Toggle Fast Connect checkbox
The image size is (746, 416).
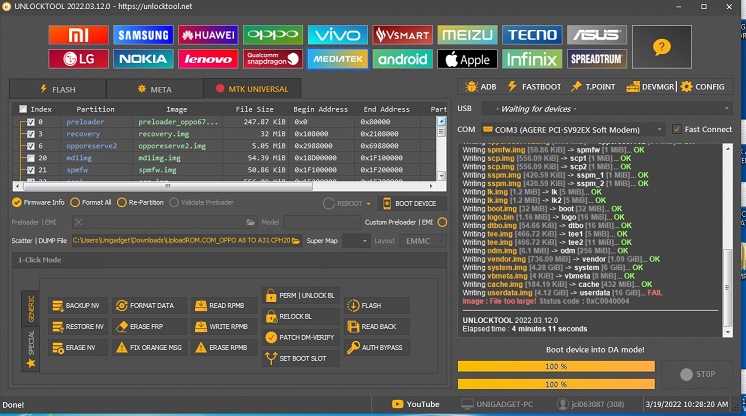(677, 129)
